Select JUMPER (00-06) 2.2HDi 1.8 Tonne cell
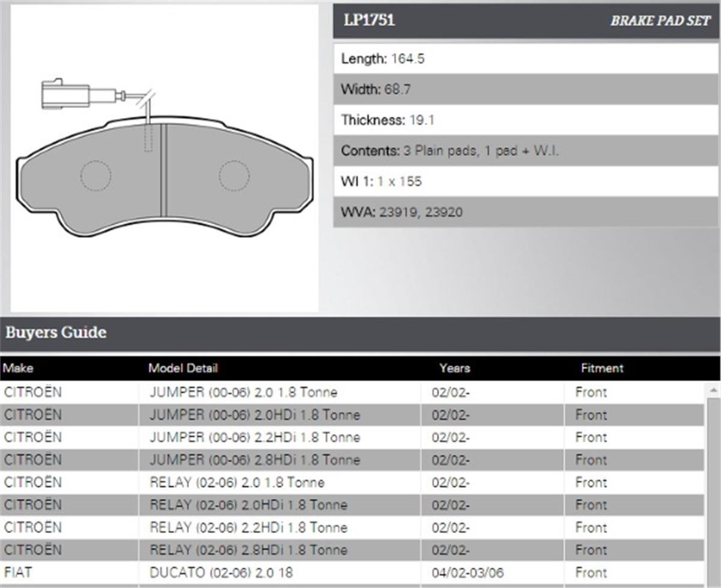Viewport: 721px width, 588px height. 279,438
